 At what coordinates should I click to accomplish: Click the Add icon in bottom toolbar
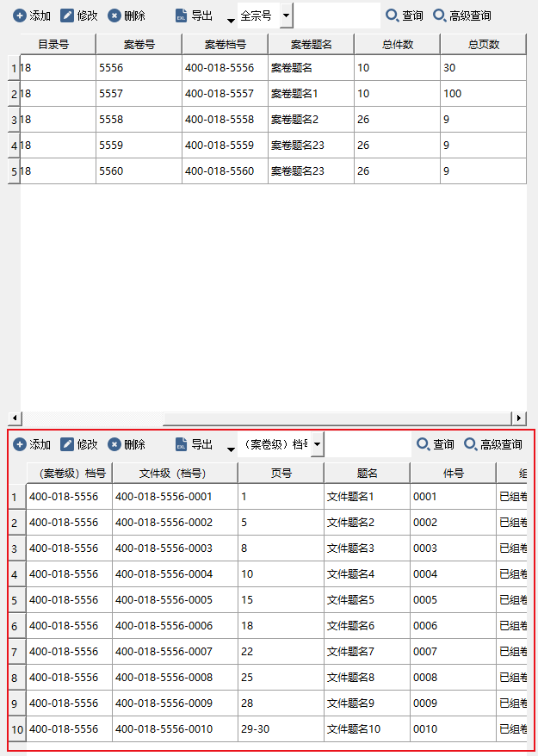(x=19, y=444)
